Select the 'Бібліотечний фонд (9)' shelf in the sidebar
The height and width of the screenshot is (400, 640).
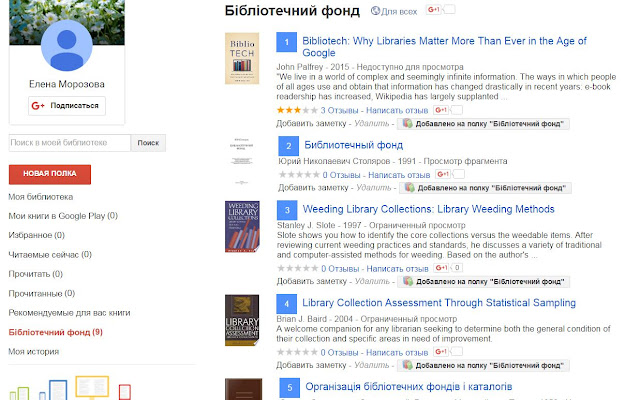[56, 332]
